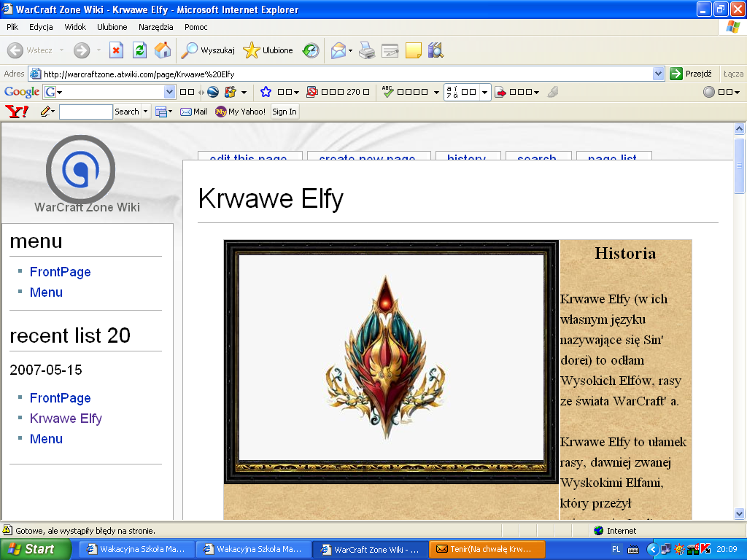Open the Yahoo Search options dropdown
Screen dimensions: 747x560
pos(146,112)
